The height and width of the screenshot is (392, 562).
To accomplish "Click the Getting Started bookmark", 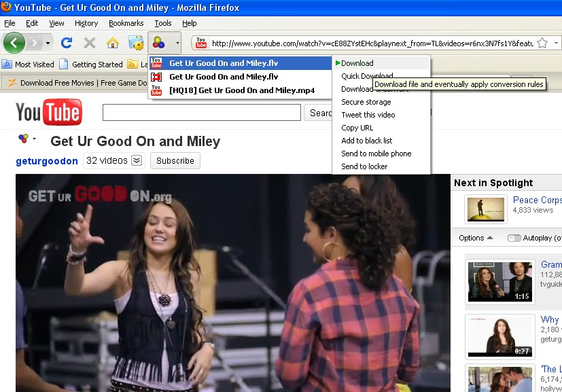I will [x=92, y=65].
